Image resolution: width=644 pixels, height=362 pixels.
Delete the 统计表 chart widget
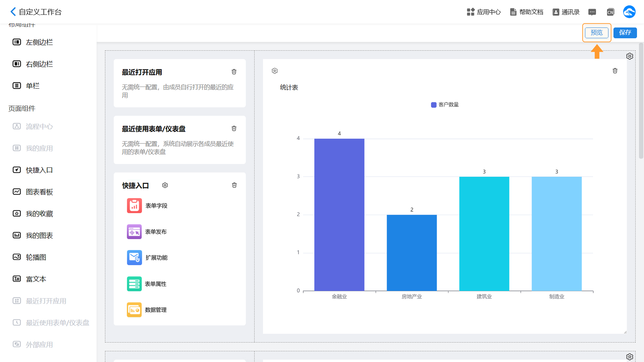(x=615, y=71)
